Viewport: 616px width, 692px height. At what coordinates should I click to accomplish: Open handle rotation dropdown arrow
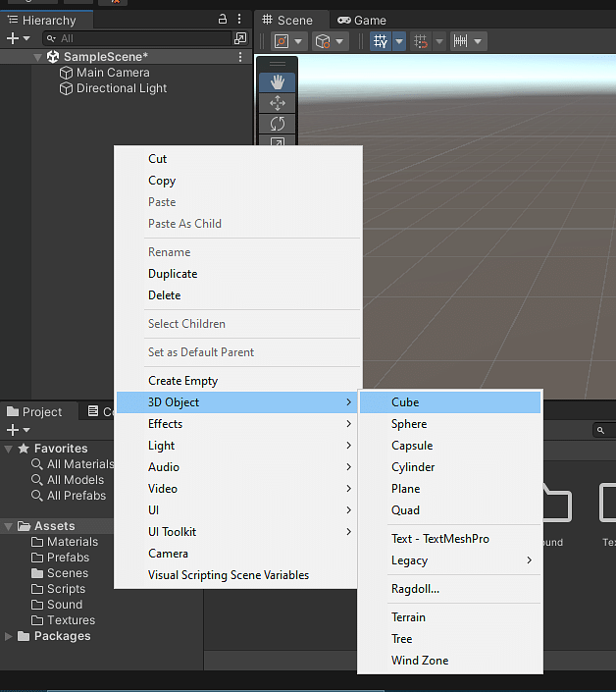339,41
